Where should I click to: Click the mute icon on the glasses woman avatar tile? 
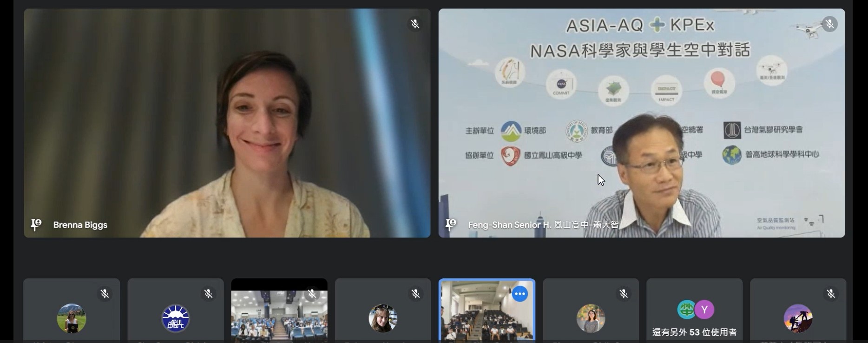coord(623,294)
